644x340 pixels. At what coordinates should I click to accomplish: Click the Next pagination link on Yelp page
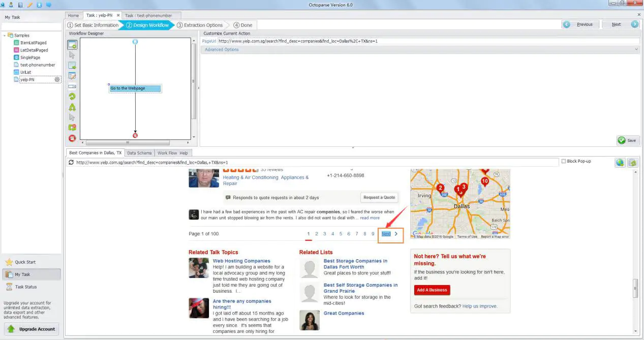click(386, 234)
